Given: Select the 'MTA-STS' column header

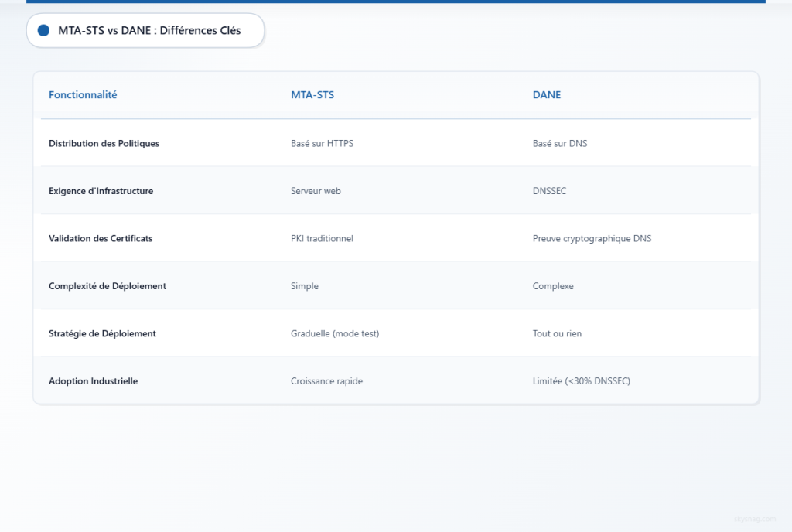Looking at the screenshot, I should (312, 95).
